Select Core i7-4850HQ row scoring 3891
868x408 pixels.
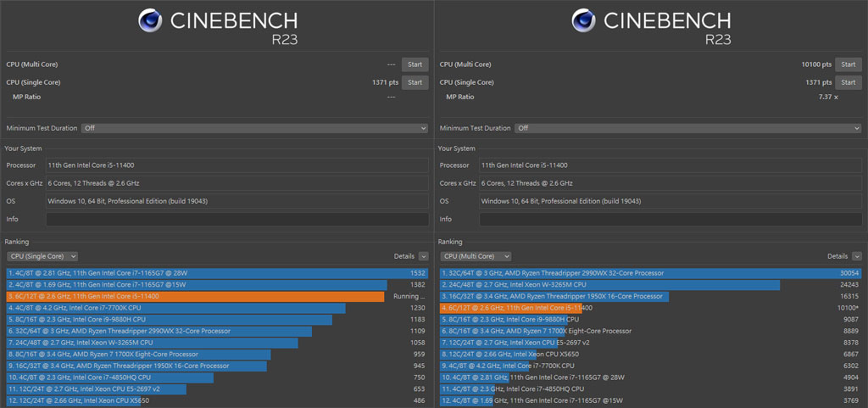point(650,389)
